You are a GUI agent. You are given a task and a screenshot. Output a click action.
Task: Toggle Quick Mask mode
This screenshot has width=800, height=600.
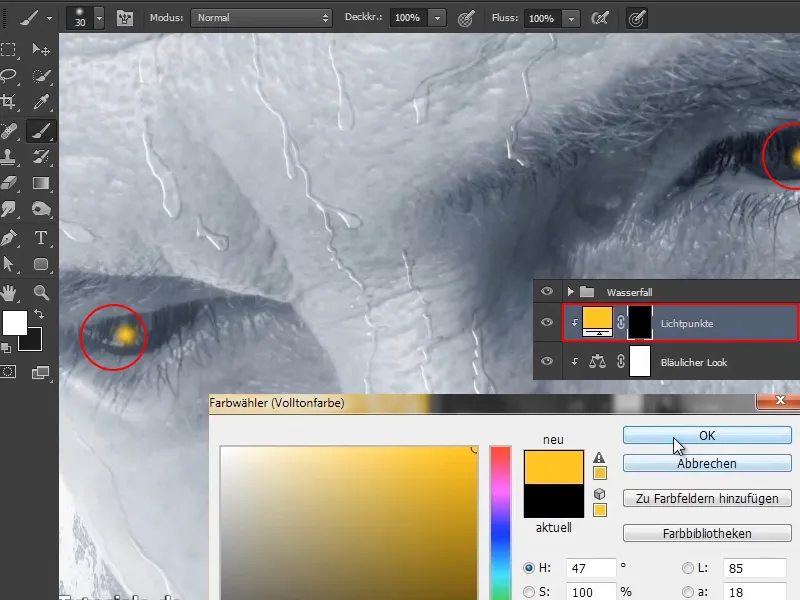(9, 372)
